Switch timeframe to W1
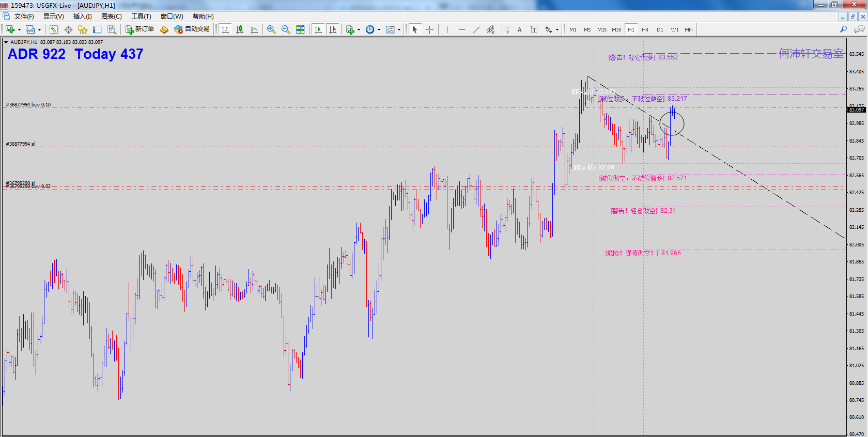Viewport: 868px width, 437px height. pyautogui.click(x=675, y=29)
